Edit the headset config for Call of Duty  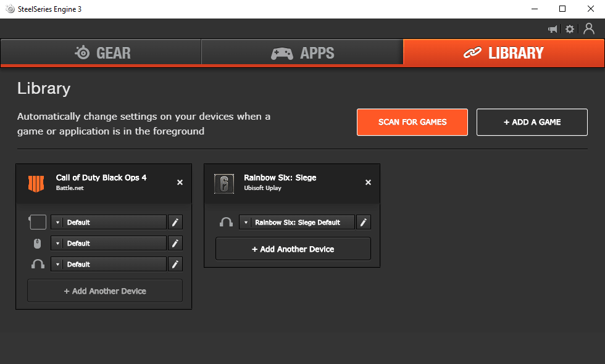(175, 264)
